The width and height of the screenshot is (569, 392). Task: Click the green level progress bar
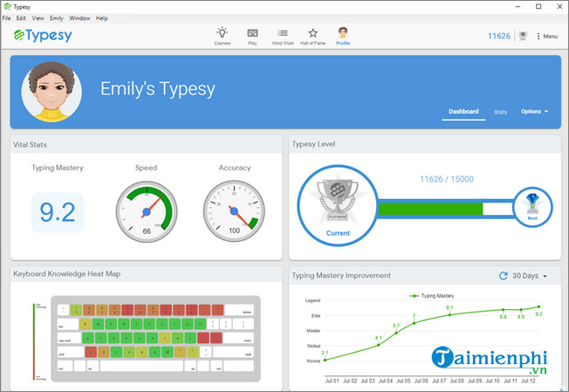point(430,209)
